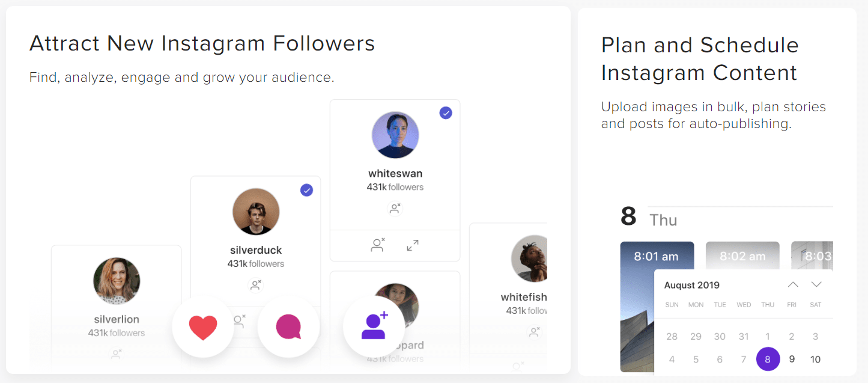The height and width of the screenshot is (383, 868).
Task: Click the purple add follower icon
Action: coord(374,325)
